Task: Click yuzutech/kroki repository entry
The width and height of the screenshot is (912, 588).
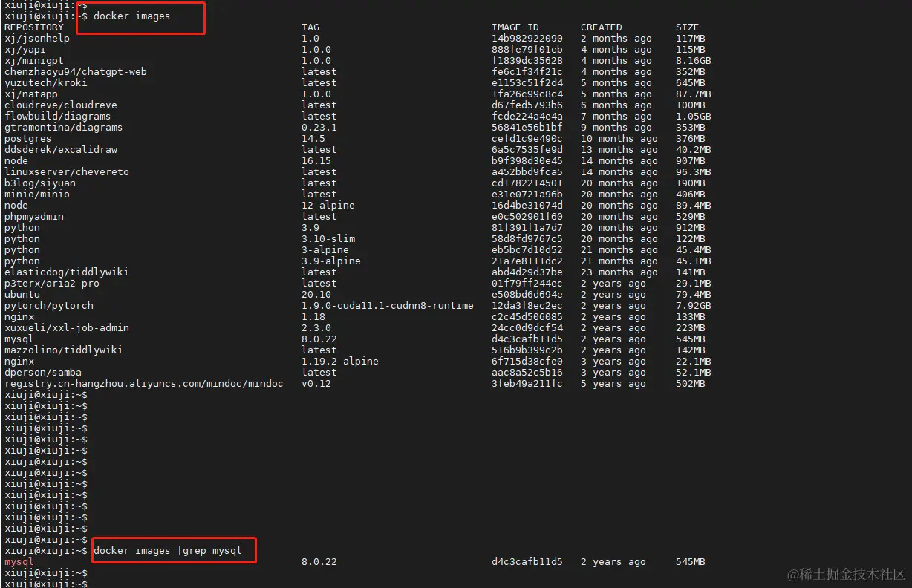Action: pos(46,82)
